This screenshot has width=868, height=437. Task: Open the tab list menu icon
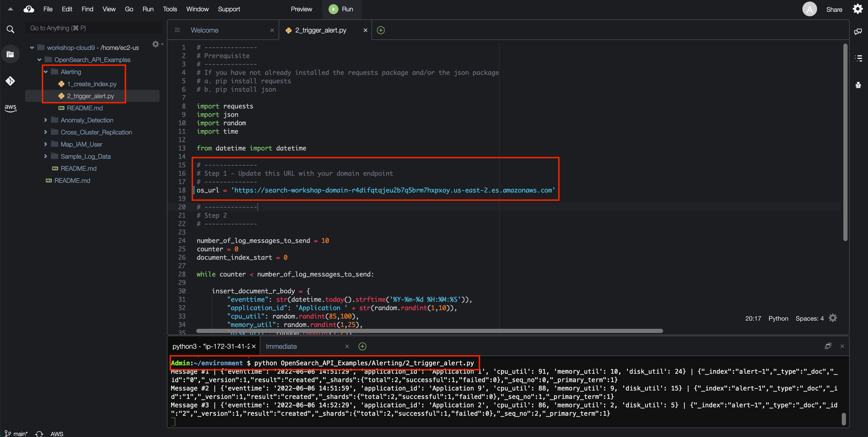coord(177,30)
